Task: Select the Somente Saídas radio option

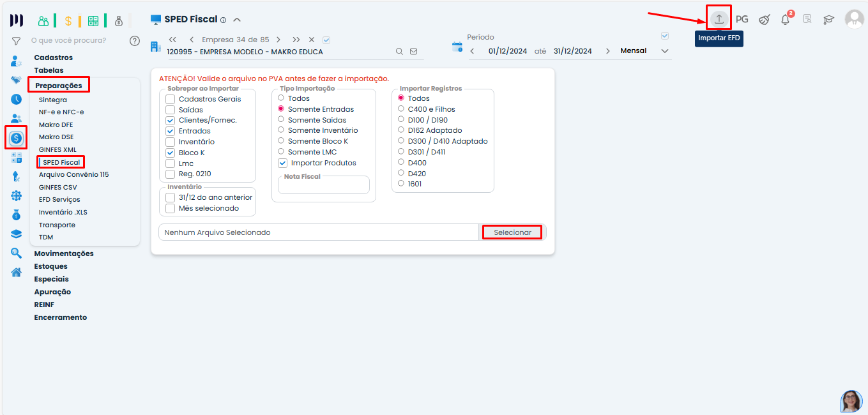Action: (x=281, y=120)
